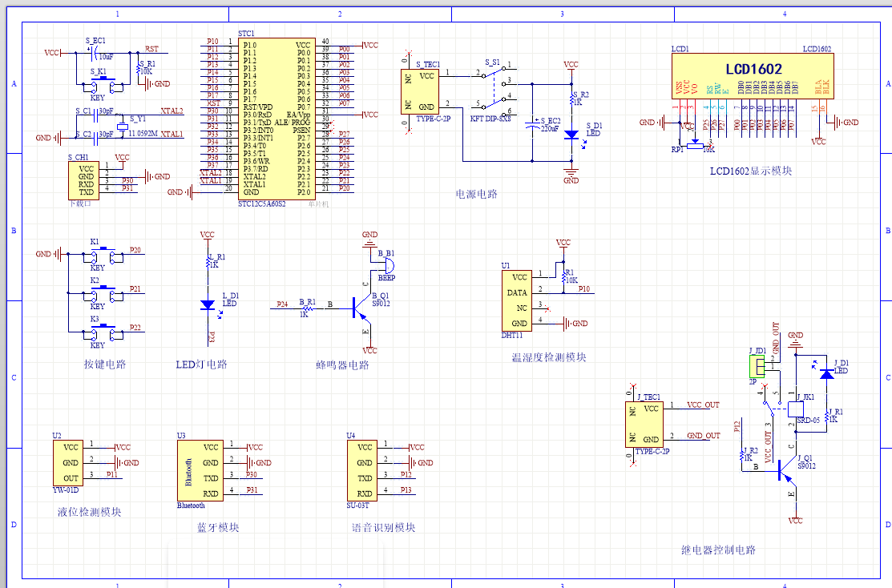Click the 液位检测模块 section title
Viewport: 892px width, 588px height.
pyautogui.click(x=89, y=513)
